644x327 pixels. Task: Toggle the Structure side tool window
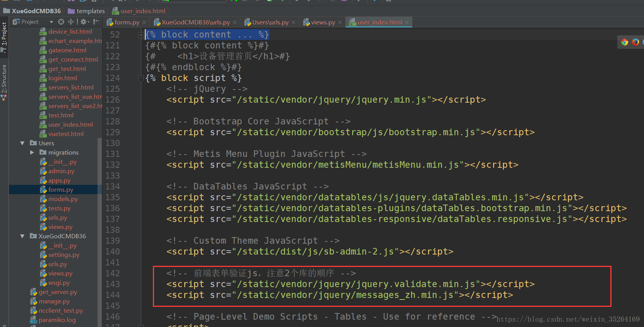click(x=4, y=82)
